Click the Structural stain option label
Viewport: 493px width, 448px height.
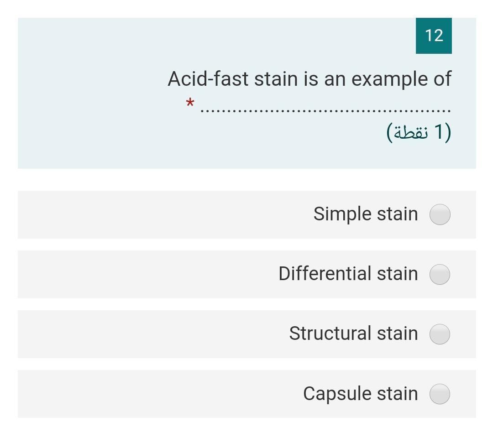tap(353, 333)
